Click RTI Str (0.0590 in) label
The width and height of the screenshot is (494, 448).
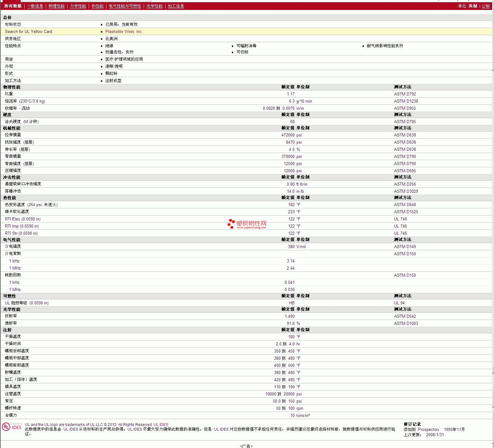pos(21,233)
